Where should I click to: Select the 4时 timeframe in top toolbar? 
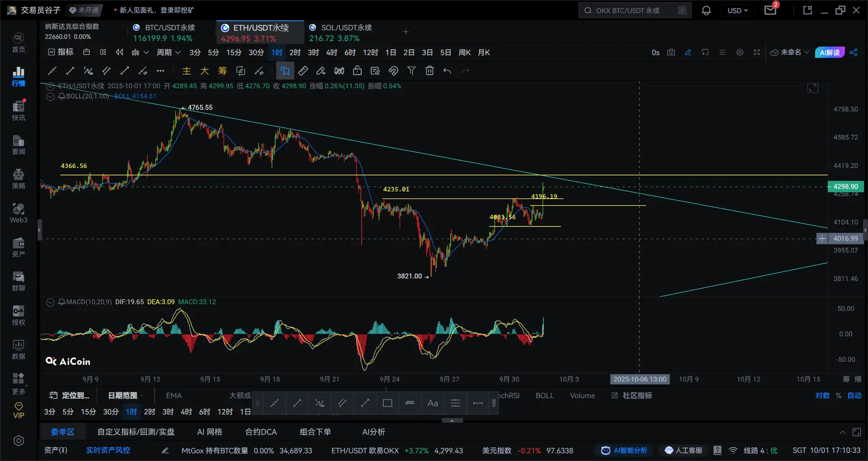coord(332,52)
